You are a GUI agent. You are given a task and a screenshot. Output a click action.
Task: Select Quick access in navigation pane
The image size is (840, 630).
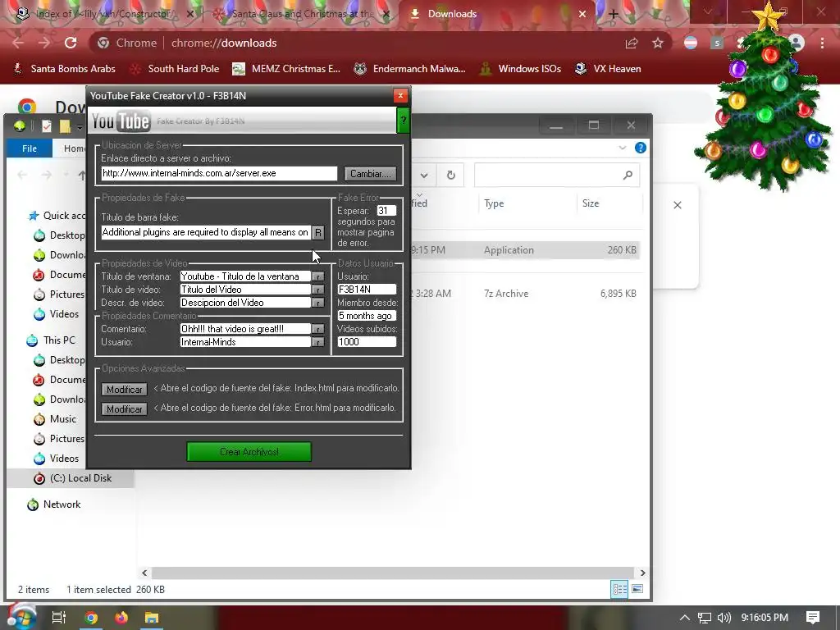pos(57,216)
